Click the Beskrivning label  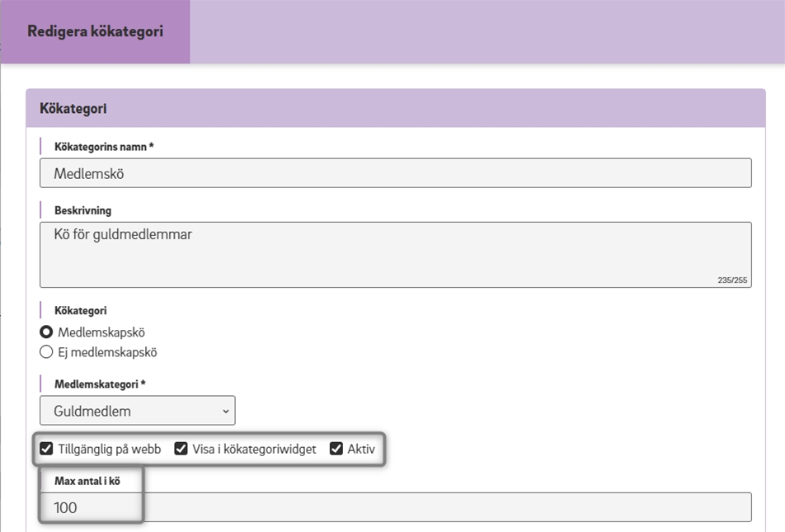82,210
